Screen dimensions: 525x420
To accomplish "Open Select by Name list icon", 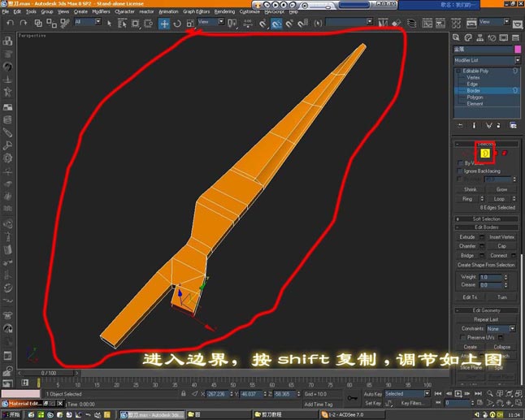I will tap(122, 23).
